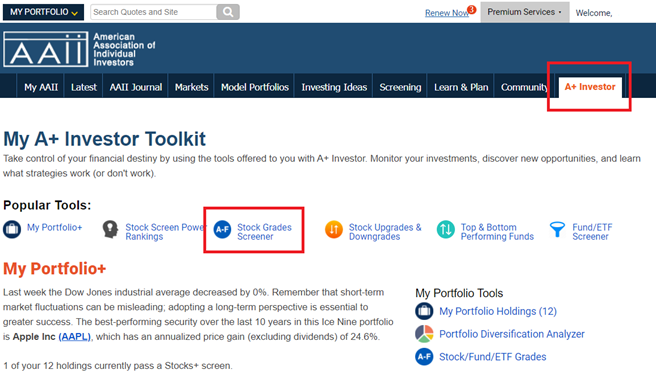Select Screening in the navigation bar
This screenshot has width=656, height=378.
[x=400, y=87]
